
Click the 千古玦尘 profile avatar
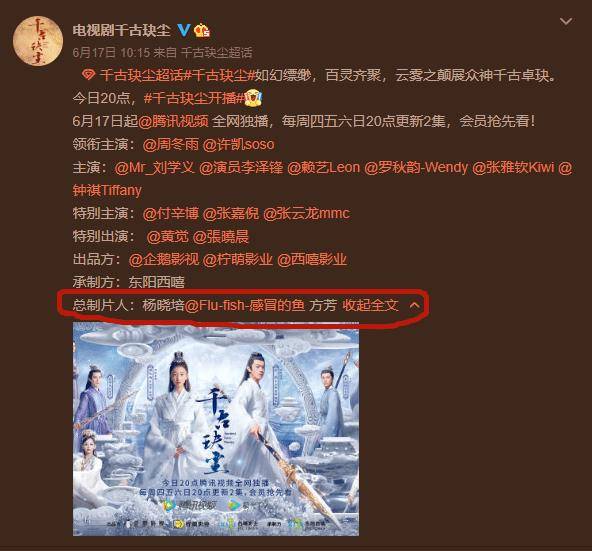38,41
